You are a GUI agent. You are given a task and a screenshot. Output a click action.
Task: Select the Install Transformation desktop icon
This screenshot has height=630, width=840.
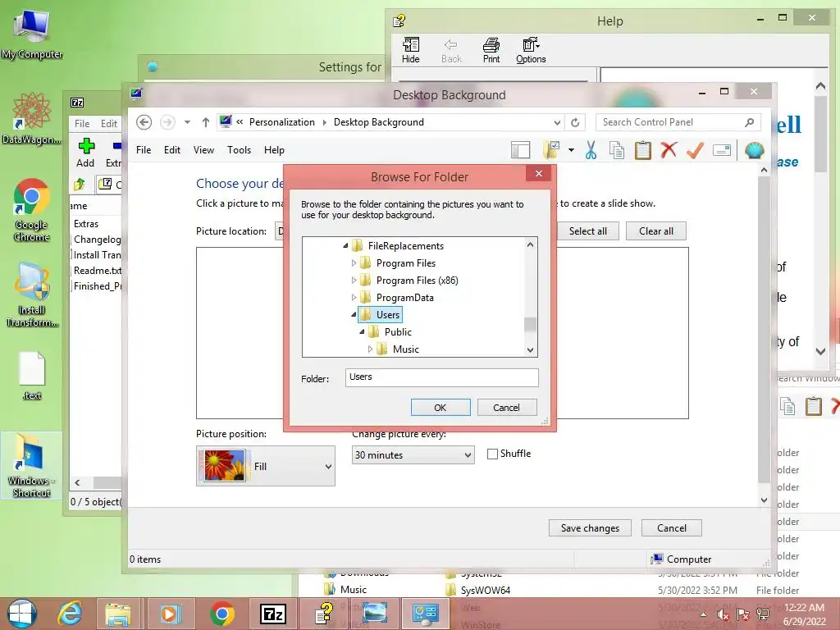point(32,294)
